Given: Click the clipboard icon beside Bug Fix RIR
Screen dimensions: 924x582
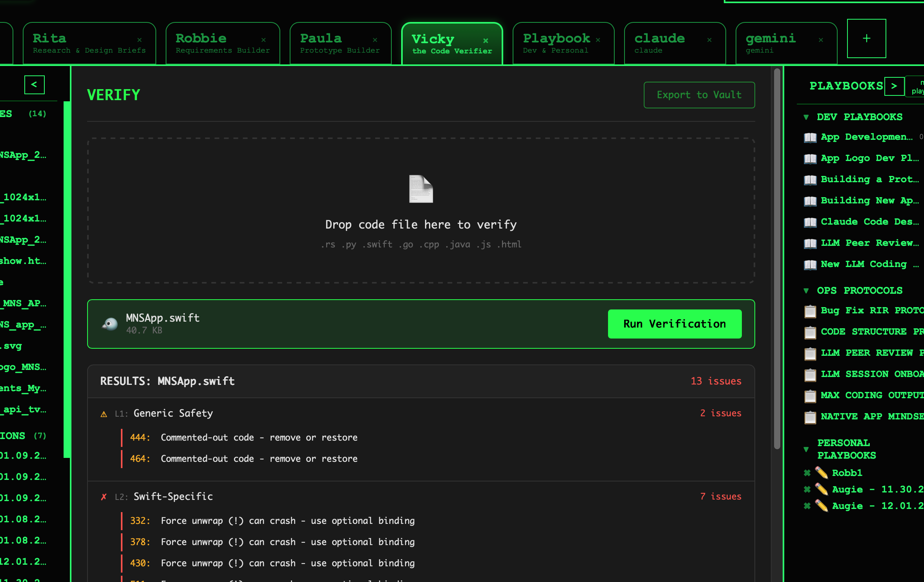Looking at the screenshot, I should pyautogui.click(x=810, y=311).
